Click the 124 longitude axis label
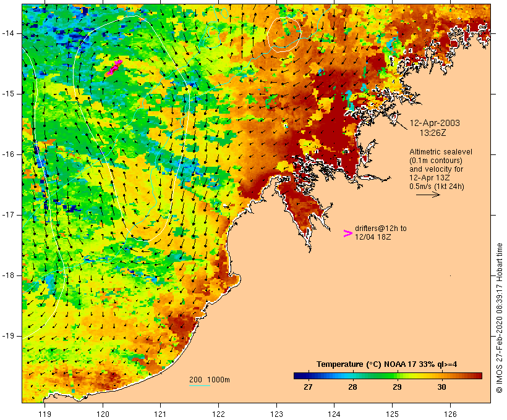This screenshot has width=507, height=420. pyautogui.click(x=334, y=414)
